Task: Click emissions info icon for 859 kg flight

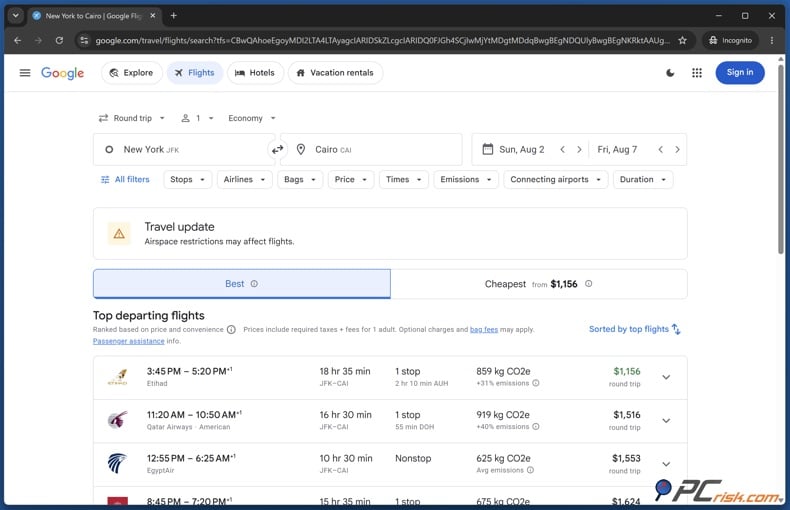Action: coord(536,383)
